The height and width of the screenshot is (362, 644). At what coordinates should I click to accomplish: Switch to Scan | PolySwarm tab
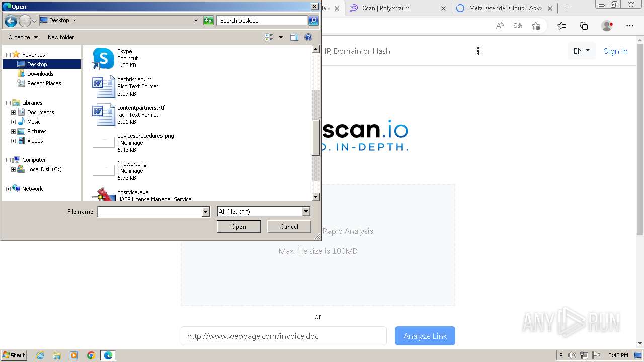coord(397,8)
